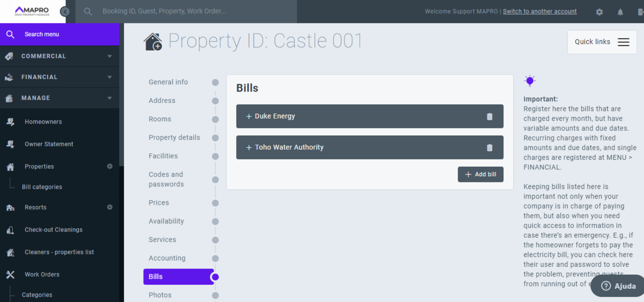Viewport: 644px width, 302px height.
Task: Select the Photos step circle
Action: [x=215, y=295]
